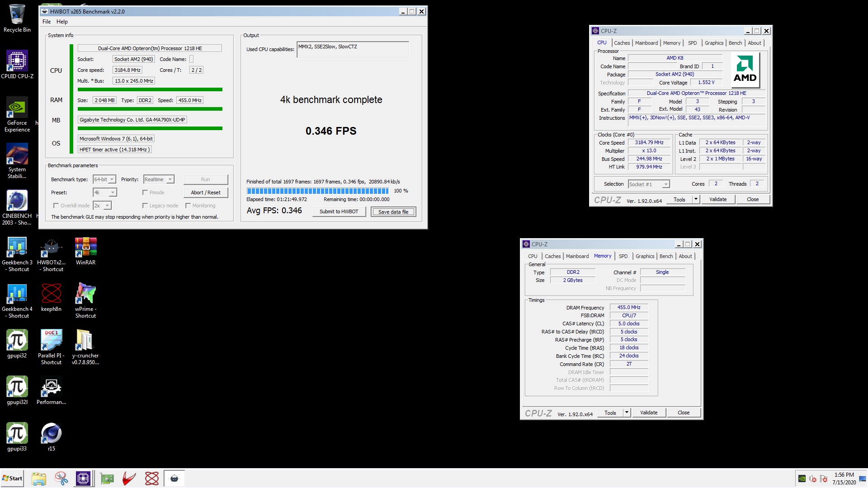Open CPUID CPU-Z desktop shortcut
The height and width of the screenshot is (488, 868).
[17, 64]
